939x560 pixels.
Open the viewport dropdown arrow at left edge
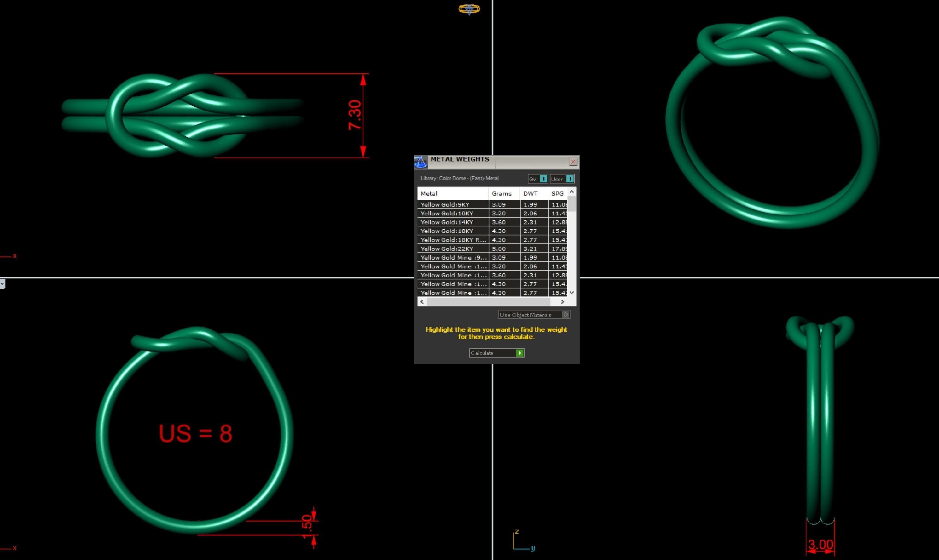click(x=3, y=284)
